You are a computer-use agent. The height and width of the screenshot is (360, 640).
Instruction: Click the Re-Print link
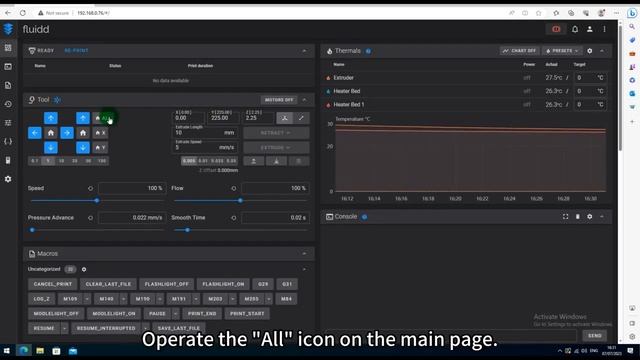click(x=76, y=51)
